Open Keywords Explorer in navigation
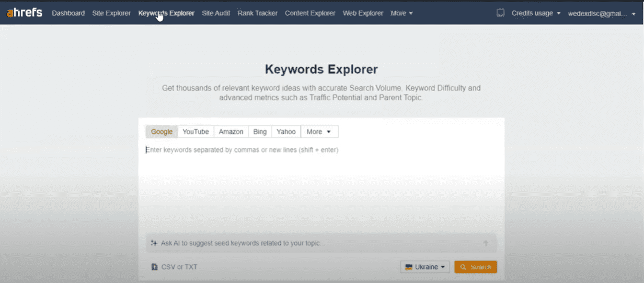 tap(166, 13)
